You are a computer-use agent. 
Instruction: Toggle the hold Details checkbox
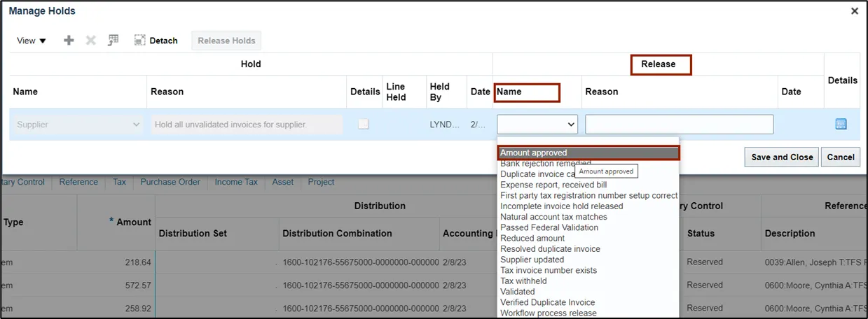point(363,124)
